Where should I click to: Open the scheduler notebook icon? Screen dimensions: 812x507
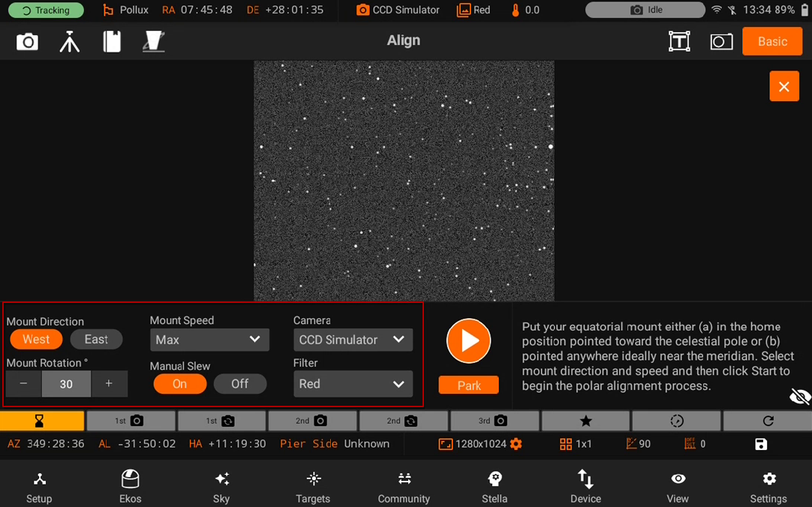(x=112, y=42)
